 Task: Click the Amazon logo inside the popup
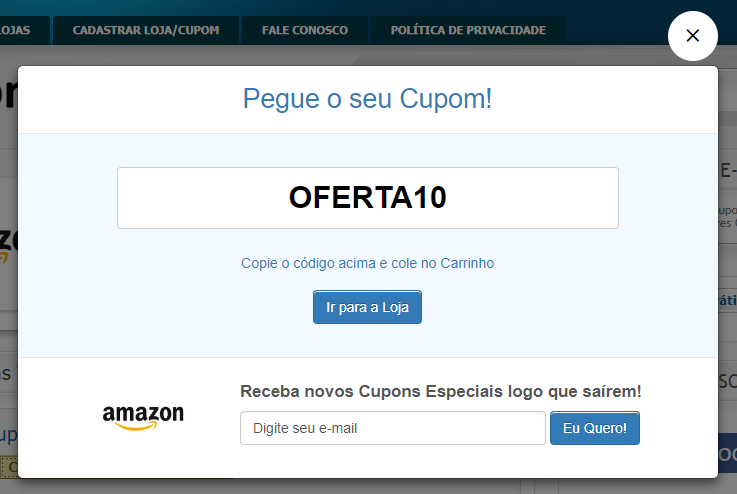point(143,417)
